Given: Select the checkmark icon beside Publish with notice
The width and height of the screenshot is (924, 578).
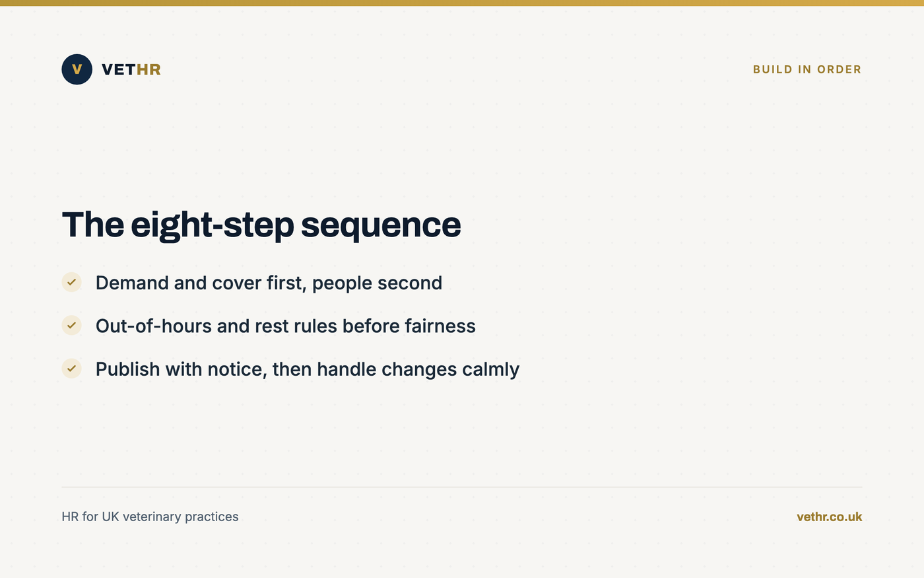Looking at the screenshot, I should (x=71, y=369).
